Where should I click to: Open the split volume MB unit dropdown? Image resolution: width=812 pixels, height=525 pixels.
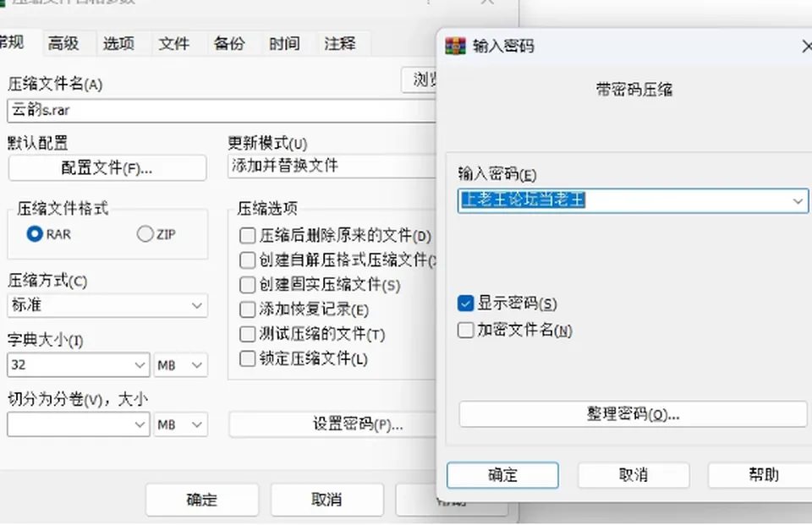(x=180, y=424)
